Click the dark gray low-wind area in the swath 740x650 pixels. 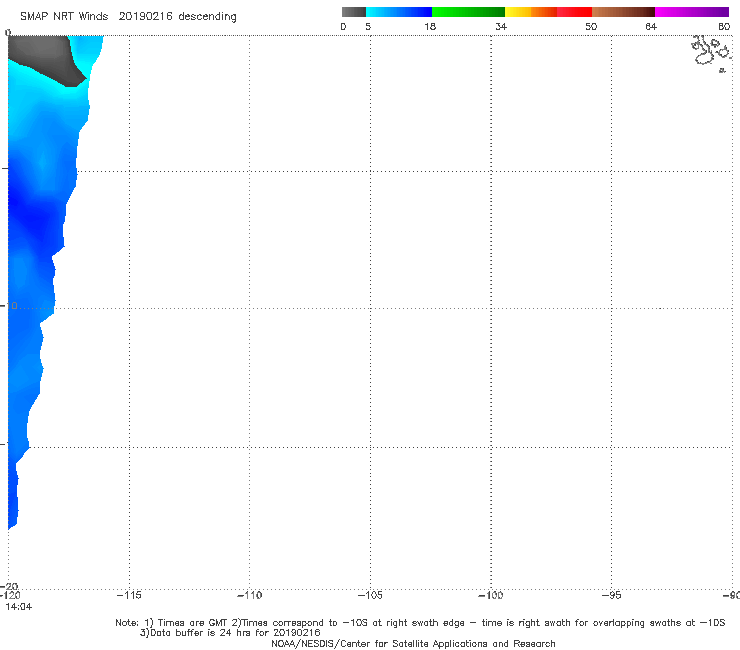(45, 59)
